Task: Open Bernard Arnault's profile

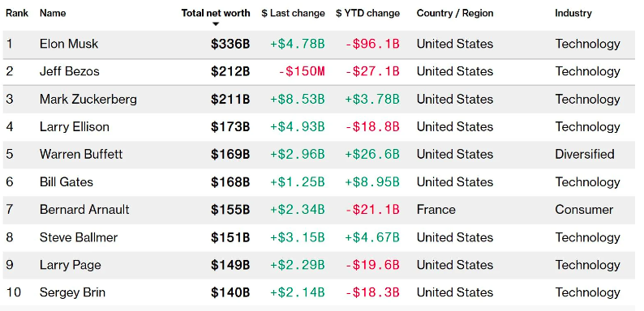Action: pos(84,210)
